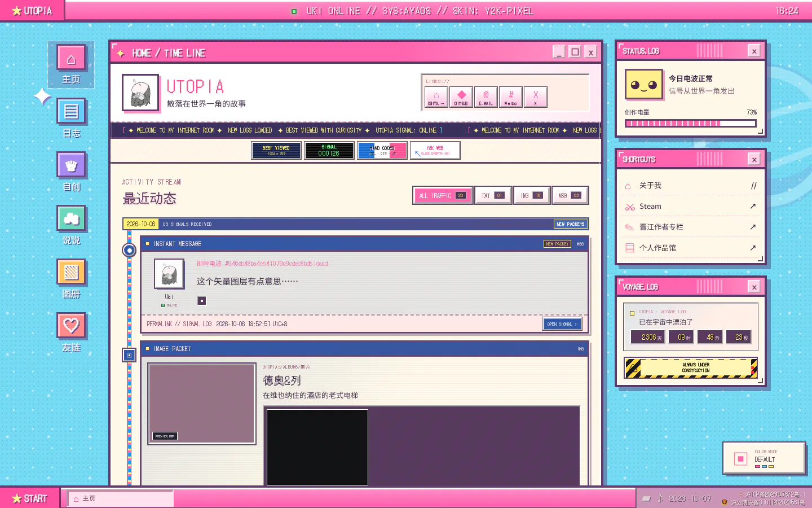Click the UTOPIA profile avatar image
812x508 pixels.
tap(140, 93)
